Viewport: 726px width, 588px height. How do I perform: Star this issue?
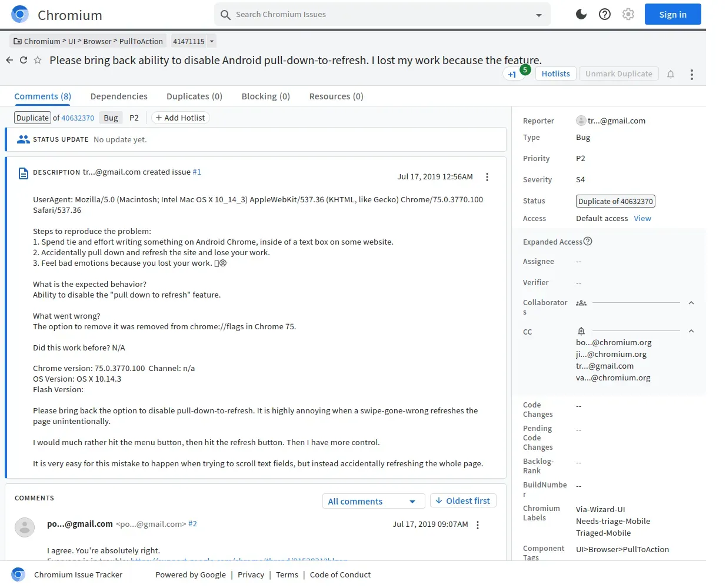38,60
